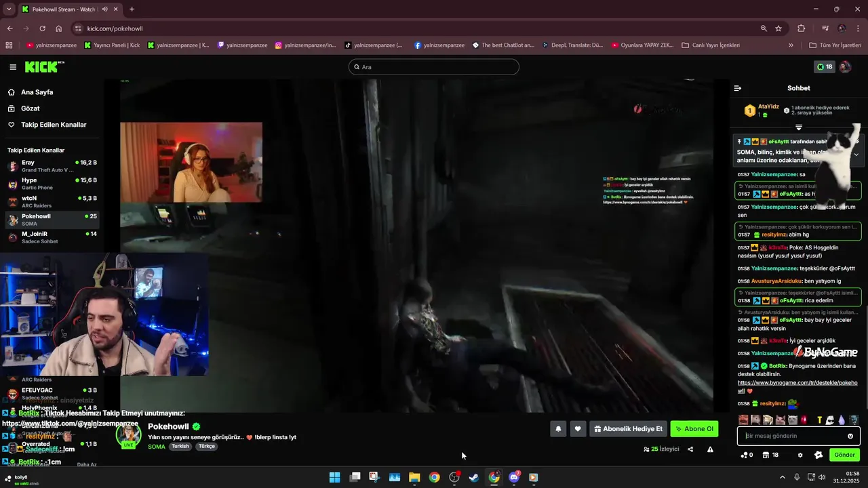This screenshot has width=868, height=488.
Task: Open the tab search dropdown
Action: 8,9
